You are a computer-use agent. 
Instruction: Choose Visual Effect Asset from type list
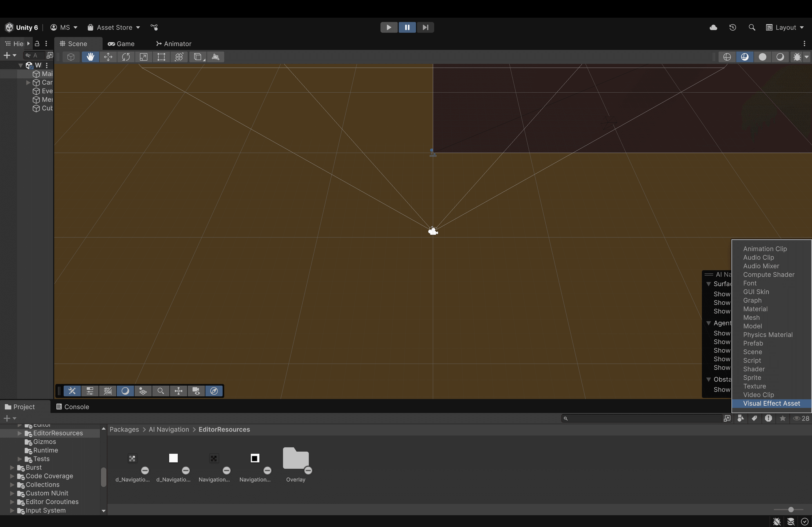771,403
